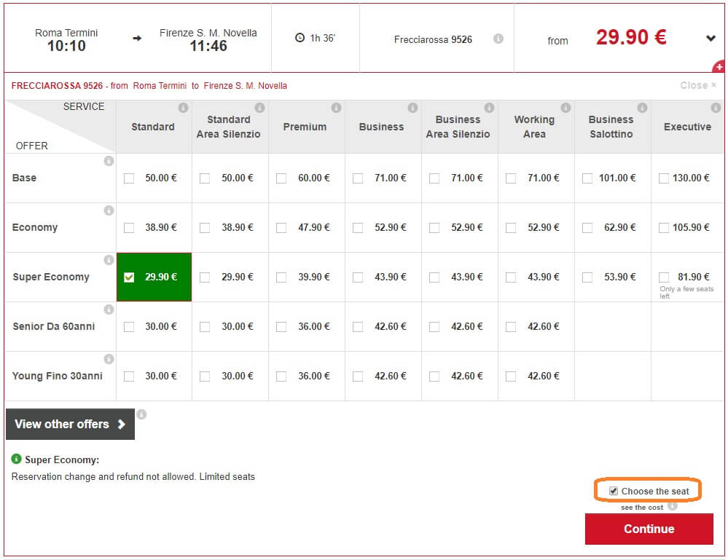
Task: Click the Young Fino 30anni row label
Action: (x=57, y=376)
